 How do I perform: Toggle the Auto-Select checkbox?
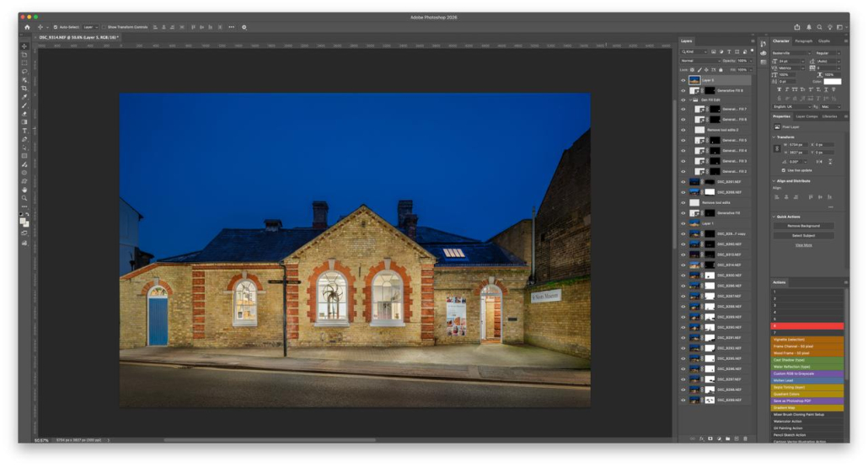(x=56, y=27)
